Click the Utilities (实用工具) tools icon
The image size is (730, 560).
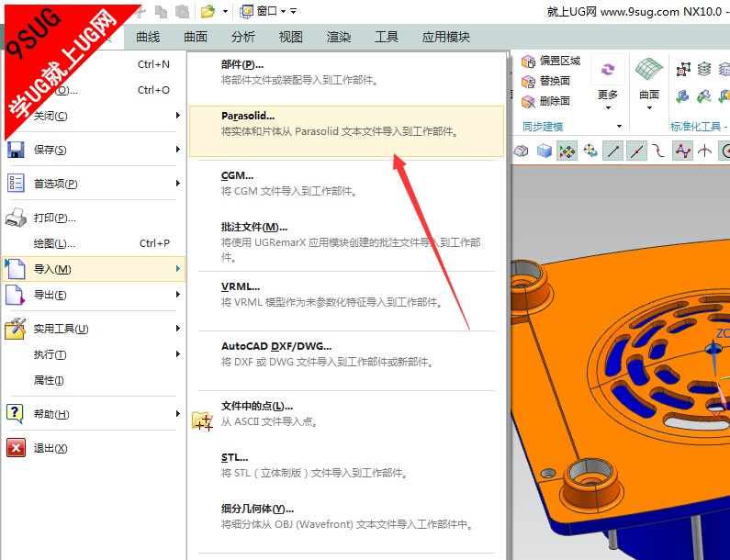tap(16, 328)
